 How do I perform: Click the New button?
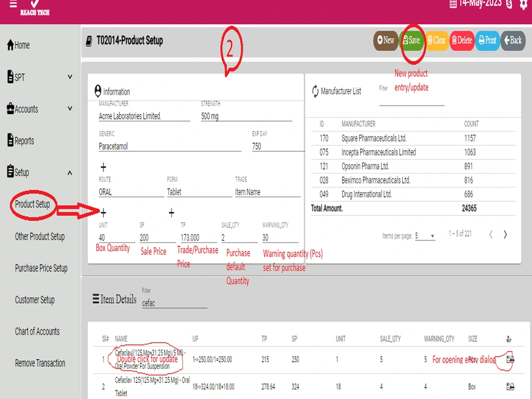(386, 40)
